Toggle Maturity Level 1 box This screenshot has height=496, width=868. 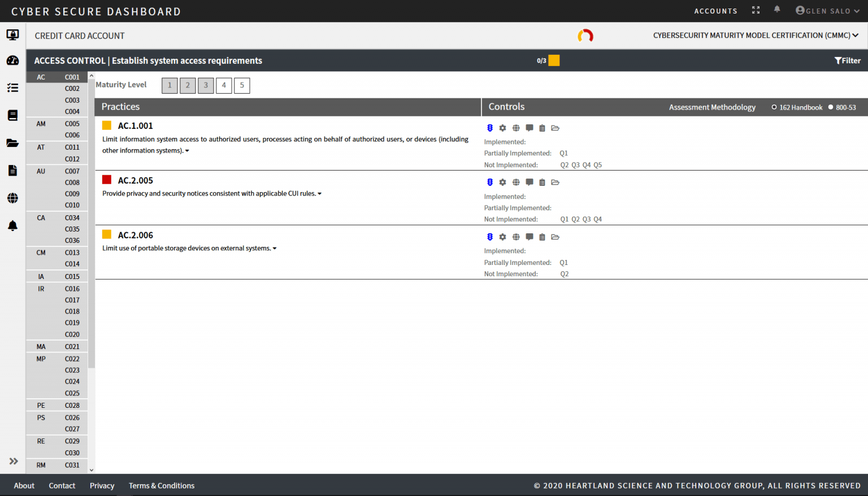170,85
